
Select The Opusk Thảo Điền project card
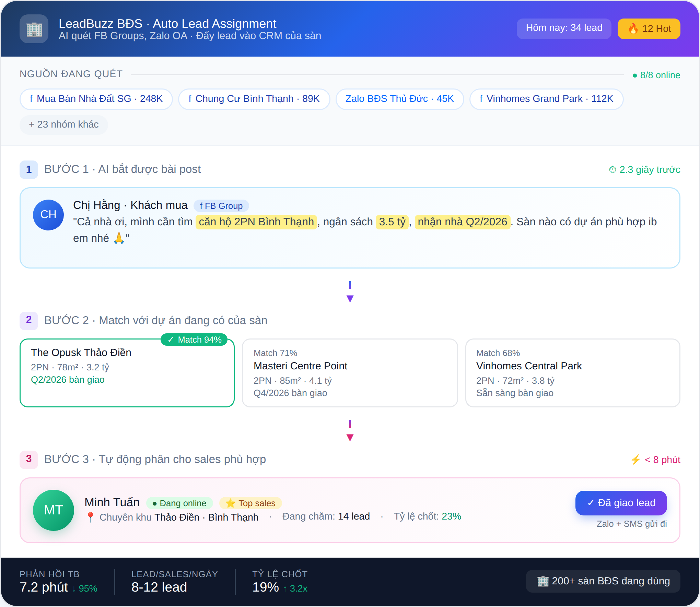tap(127, 373)
